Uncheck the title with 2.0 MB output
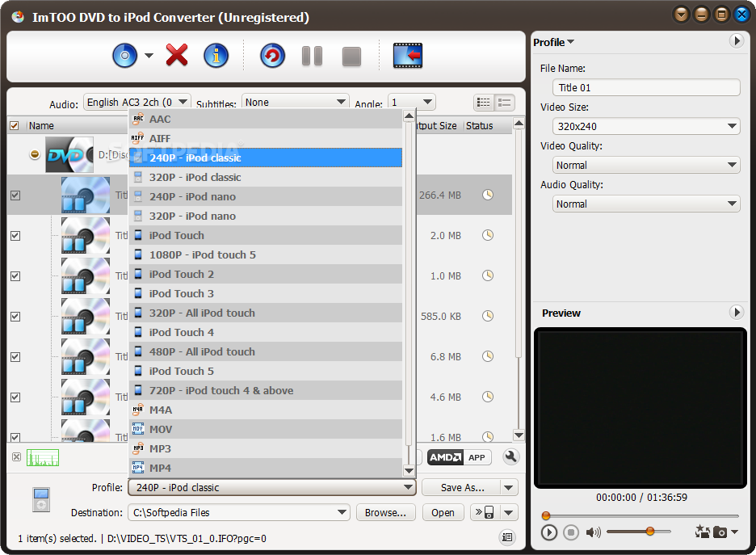This screenshot has height=555, width=756. click(x=15, y=236)
